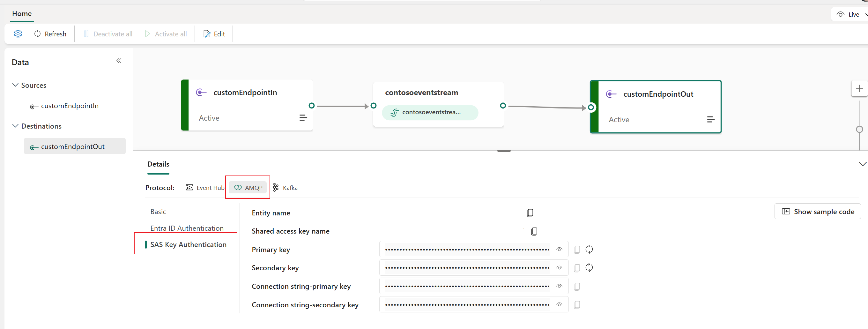
Task: Reveal the Secondary key value
Action: pos(559,267)
